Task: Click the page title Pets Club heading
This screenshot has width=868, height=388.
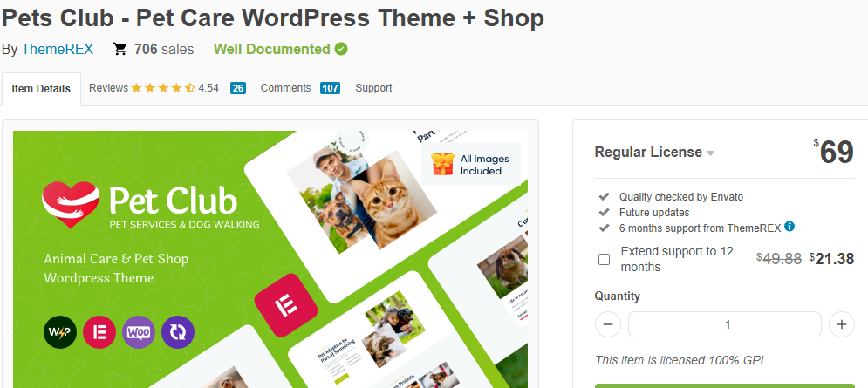Action: click(273, 18)
